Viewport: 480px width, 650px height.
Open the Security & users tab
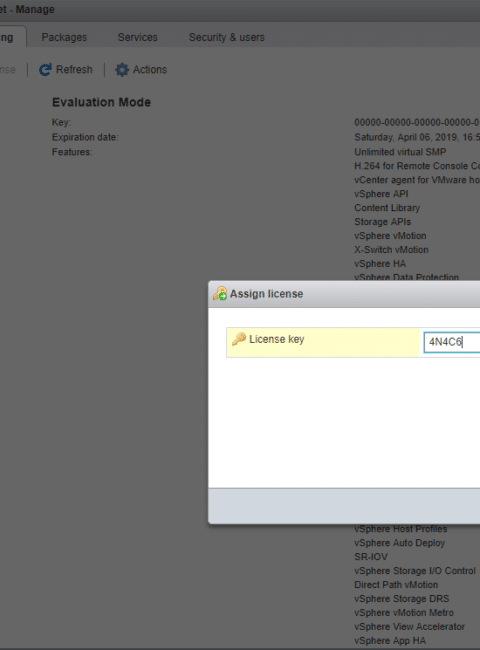click(x=227, y=37)
